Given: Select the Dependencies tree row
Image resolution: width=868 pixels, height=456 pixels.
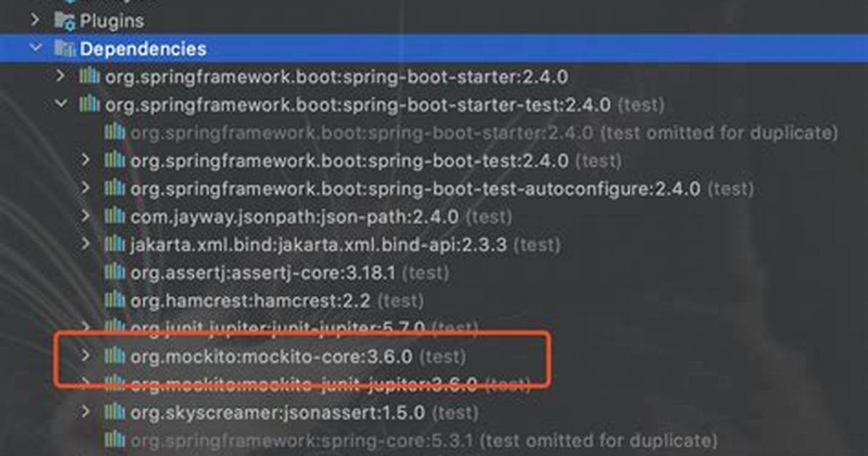Looking at the screenshot, I should tap(434, 48).
